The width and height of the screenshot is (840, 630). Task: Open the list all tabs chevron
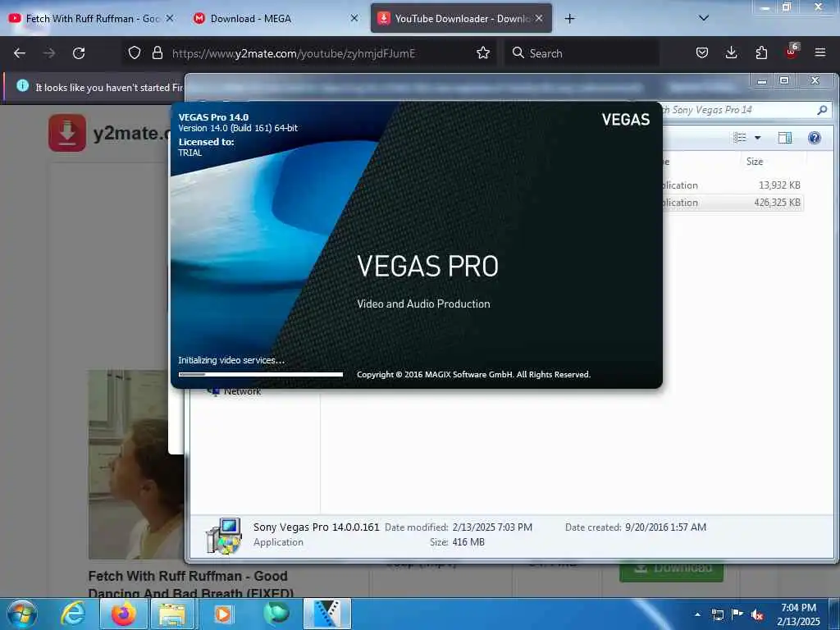point(704,18)
